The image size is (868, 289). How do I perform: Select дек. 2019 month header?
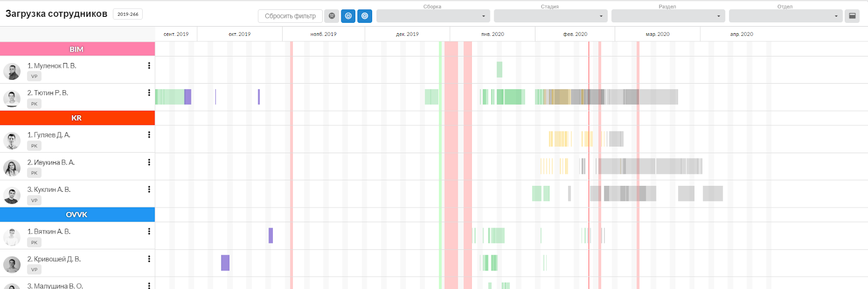[407, 34]
